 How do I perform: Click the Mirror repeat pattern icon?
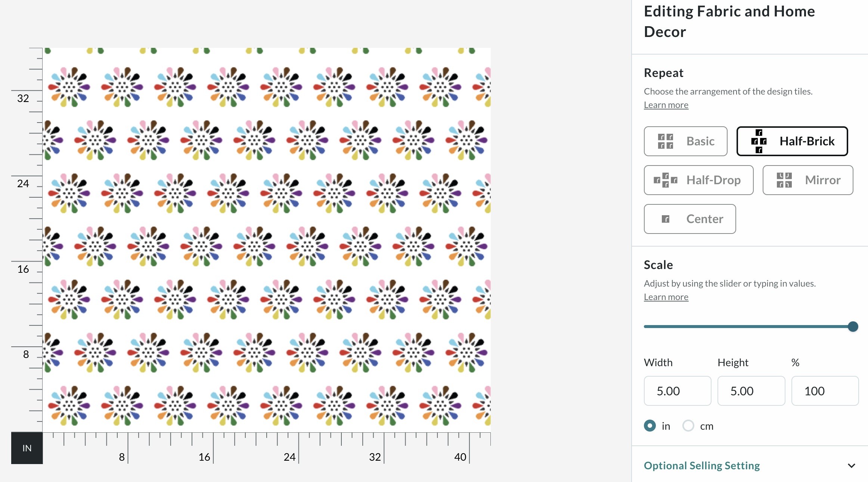click(784, 180)
